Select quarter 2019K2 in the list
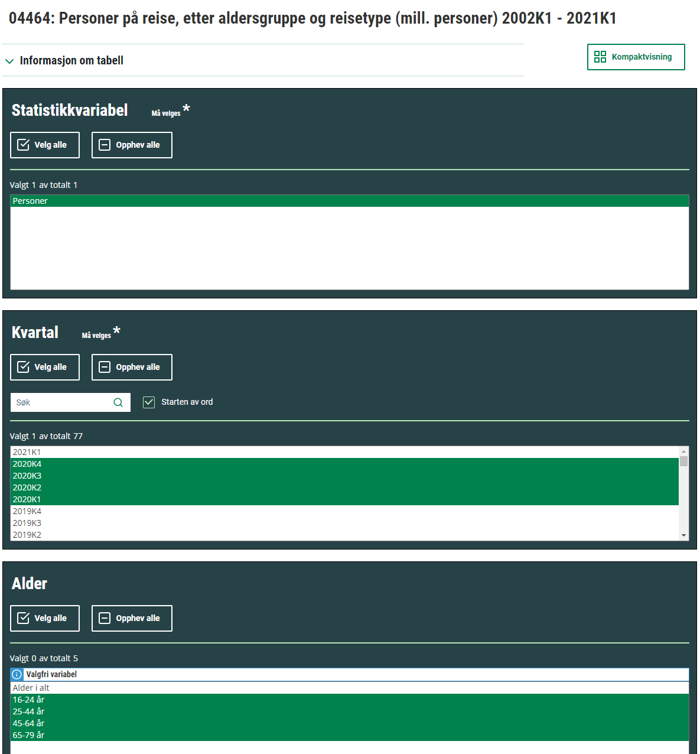Viewport: 700px width, 754px height. point(344,535)
